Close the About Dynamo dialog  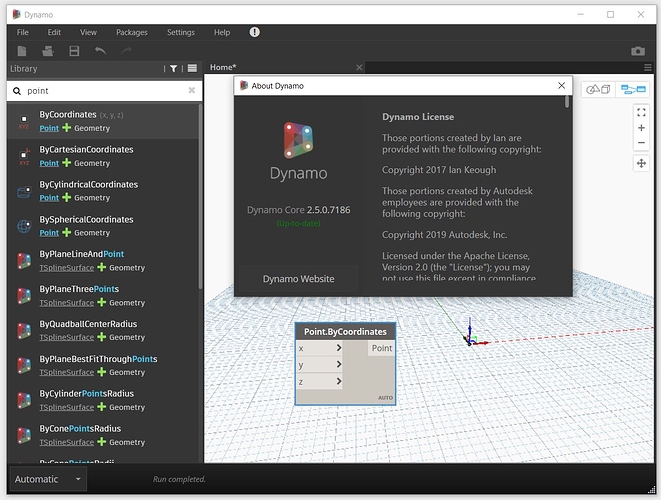(562, 86)
